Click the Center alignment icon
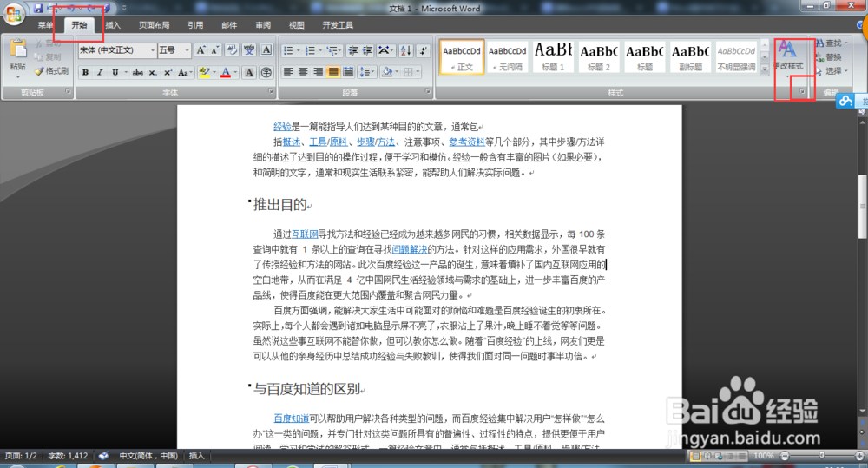868x468 pixels. point(303,72)
